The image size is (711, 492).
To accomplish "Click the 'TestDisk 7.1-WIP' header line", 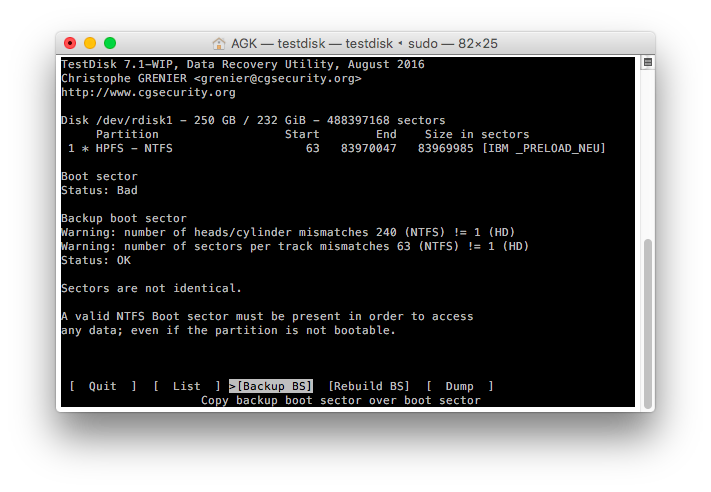I will 243,64.
